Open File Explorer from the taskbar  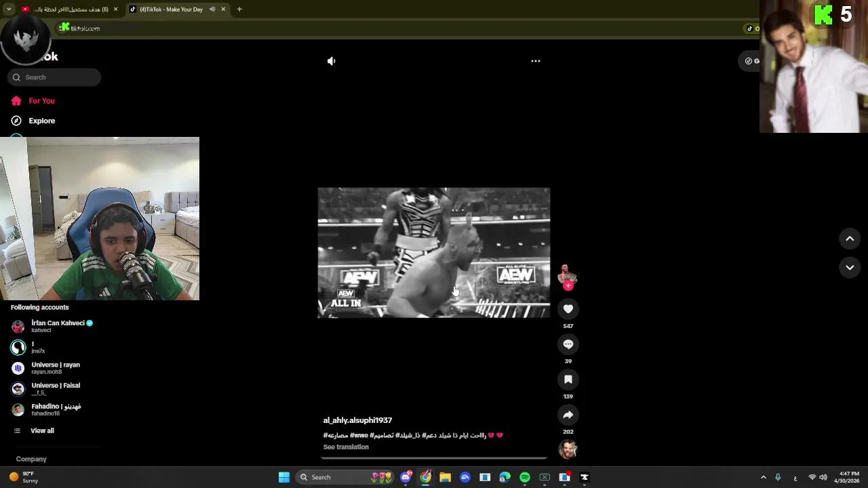click(445, 477)
